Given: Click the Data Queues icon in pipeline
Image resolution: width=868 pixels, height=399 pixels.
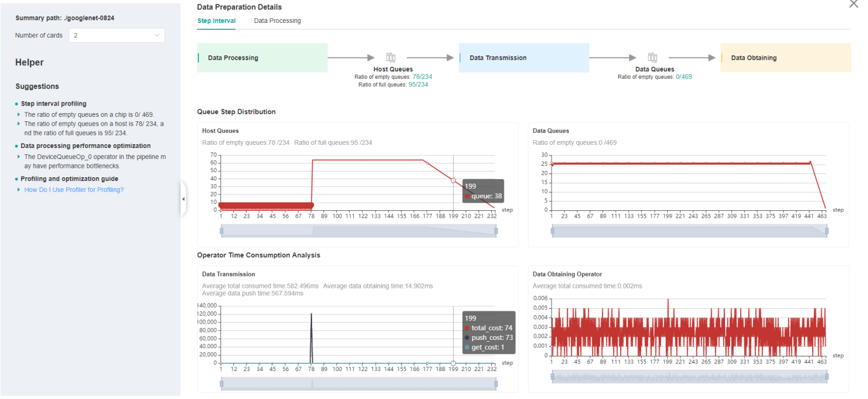Looking at the screenshot, I should point(652,58).
